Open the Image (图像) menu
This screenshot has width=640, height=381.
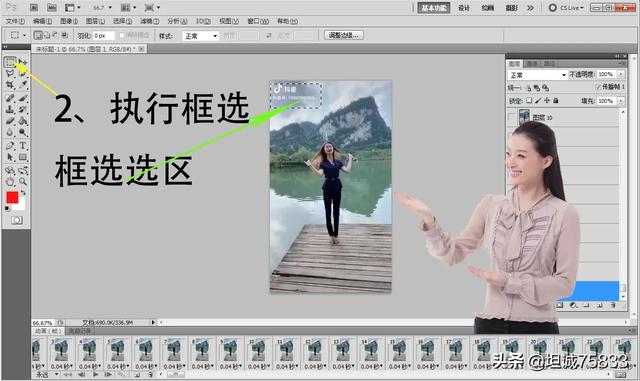click(x=69, y=21)
